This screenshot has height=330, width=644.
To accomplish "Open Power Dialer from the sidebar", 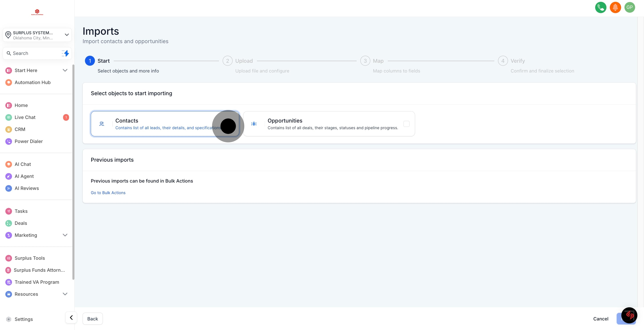I will click(28, 141).
